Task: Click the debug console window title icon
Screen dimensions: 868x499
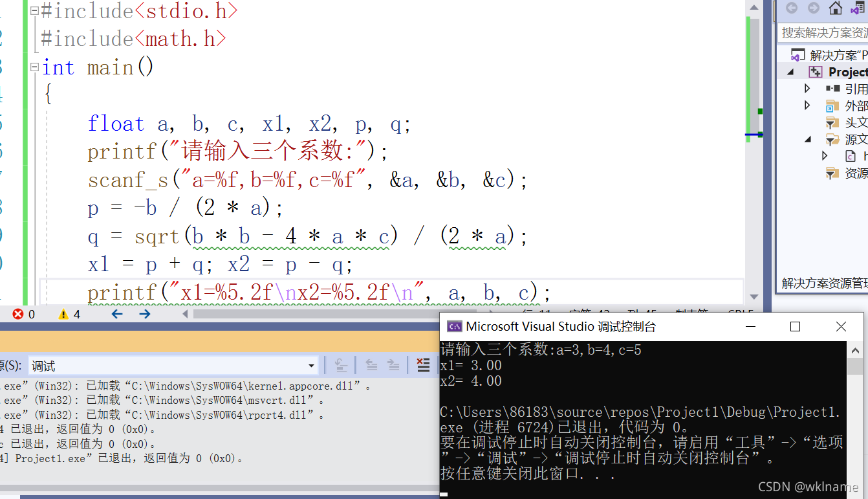Action: tap(454, 326)
